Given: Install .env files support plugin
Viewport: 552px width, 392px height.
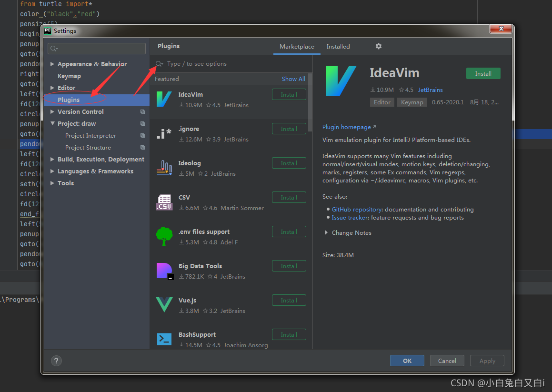Looking at the screenshot, I should pos(289,232).
